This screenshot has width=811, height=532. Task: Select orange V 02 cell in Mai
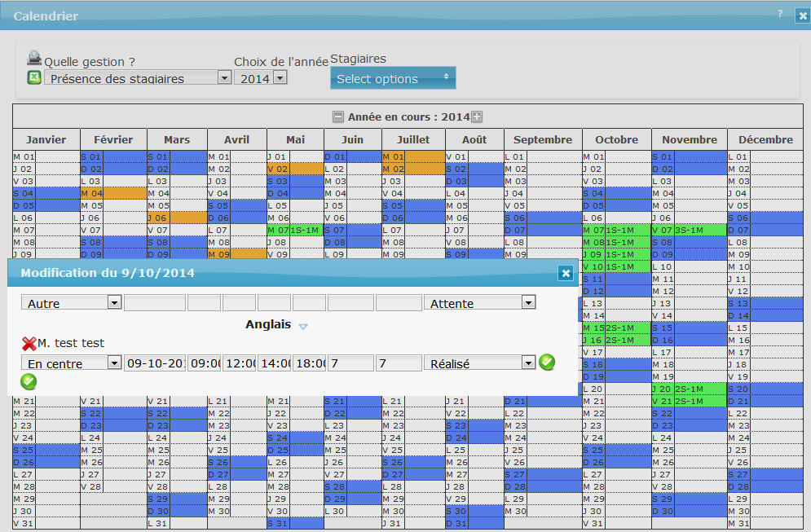click(x=295, y=169)
